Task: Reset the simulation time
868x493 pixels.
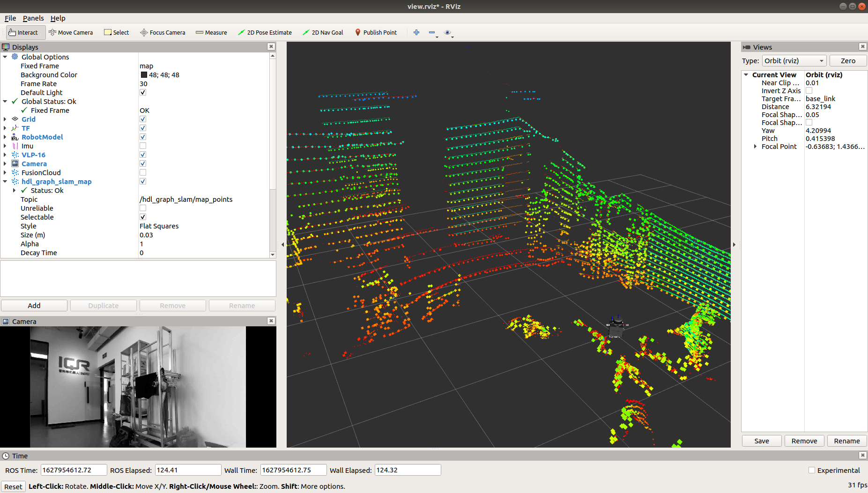Action: pyautogui.click(x=13, y=486)
